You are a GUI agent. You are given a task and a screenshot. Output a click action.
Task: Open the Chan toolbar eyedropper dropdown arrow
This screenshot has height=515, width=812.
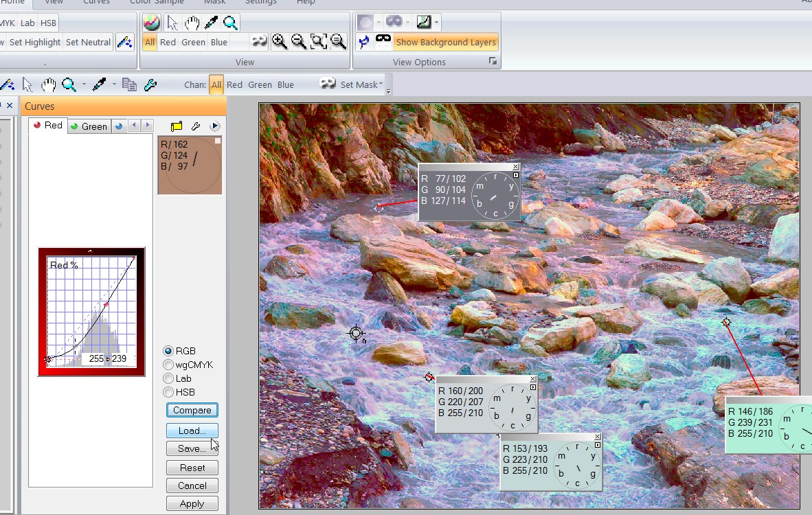113,84
